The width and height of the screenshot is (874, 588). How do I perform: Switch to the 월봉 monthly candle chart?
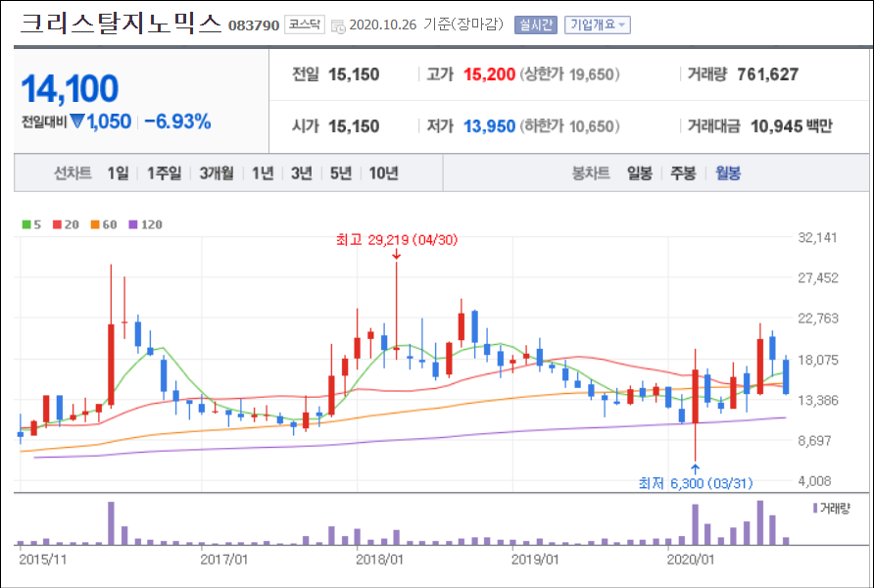[728, 173]
